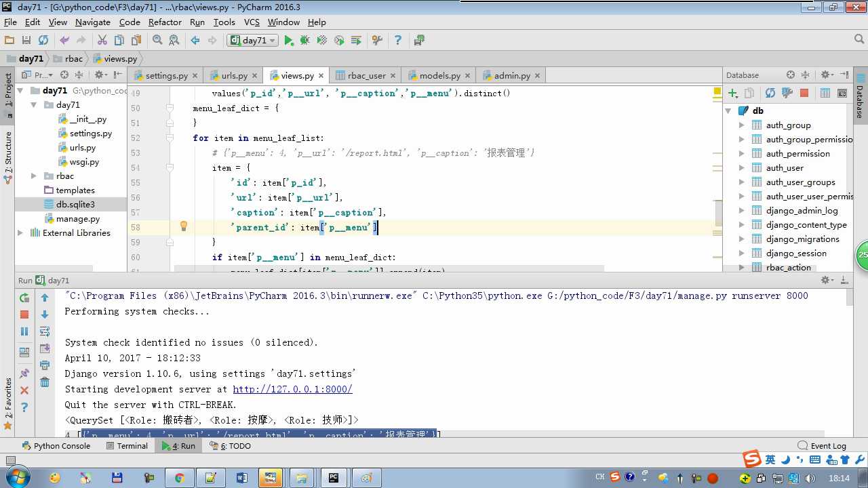Click the Down the Stack Trace arrow

pos(45,314)
